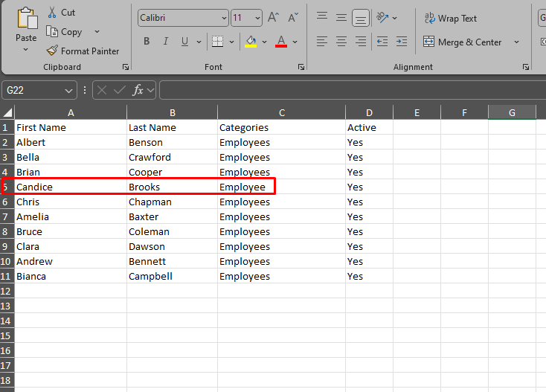Open Font settings dialog launcher
This screenshot has width=546, height=392.
click(301, 67)
